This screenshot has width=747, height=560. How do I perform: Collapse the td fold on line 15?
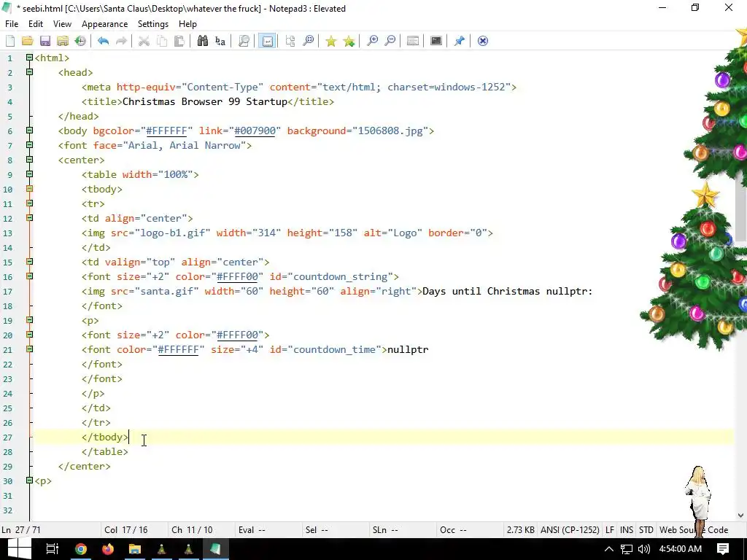[x=29, y=262]
